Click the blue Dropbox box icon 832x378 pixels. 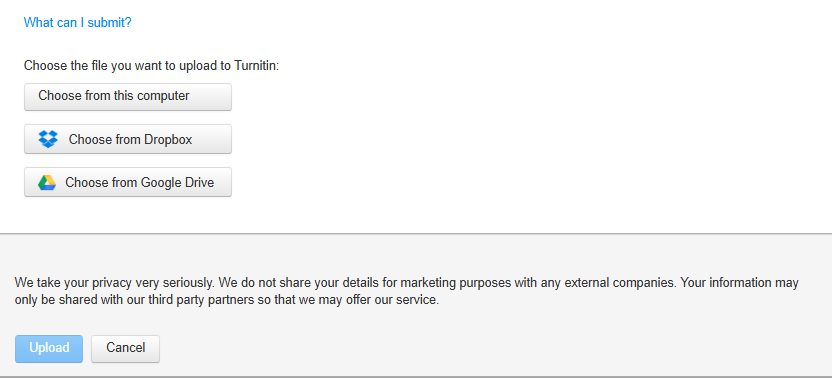click(48, 139)
